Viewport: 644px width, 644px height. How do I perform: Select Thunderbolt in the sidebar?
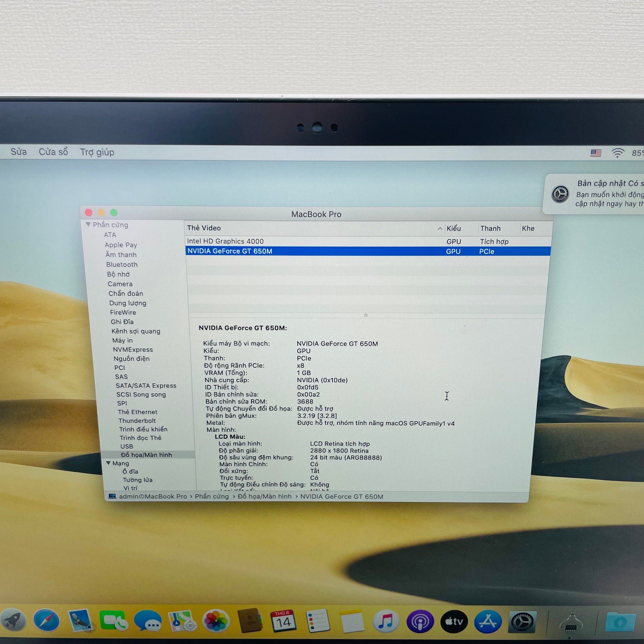coord(137,421)
